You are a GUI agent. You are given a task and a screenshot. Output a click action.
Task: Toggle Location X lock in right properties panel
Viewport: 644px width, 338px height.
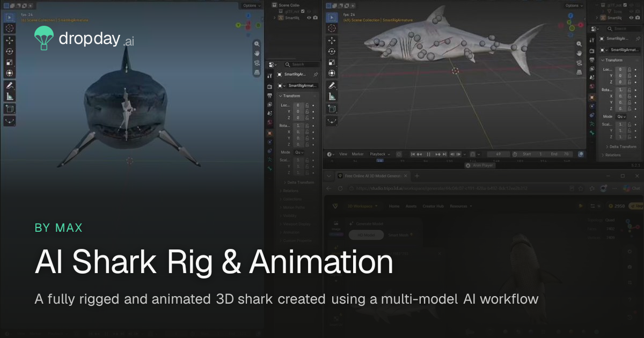point(629,70)
